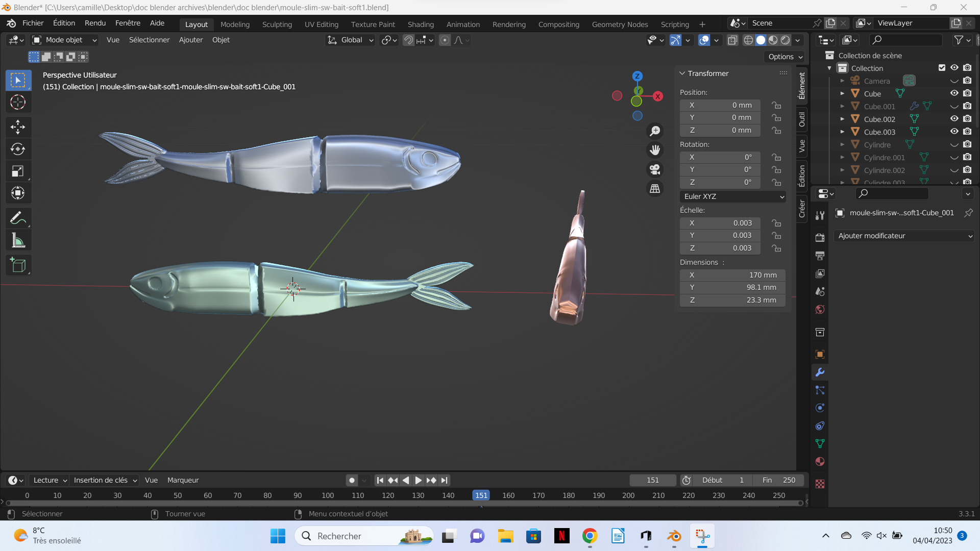Open the Lecture playback dropdown

(x=50, y=480)
